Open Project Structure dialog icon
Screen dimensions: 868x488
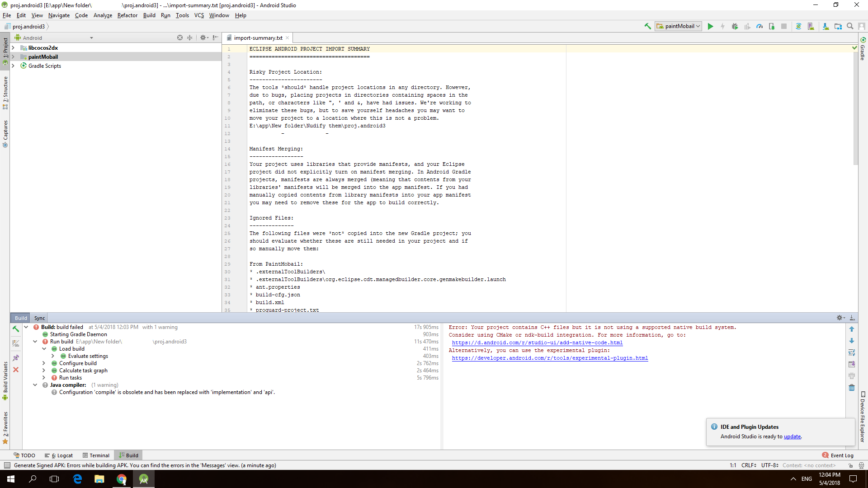click(838, 26)
